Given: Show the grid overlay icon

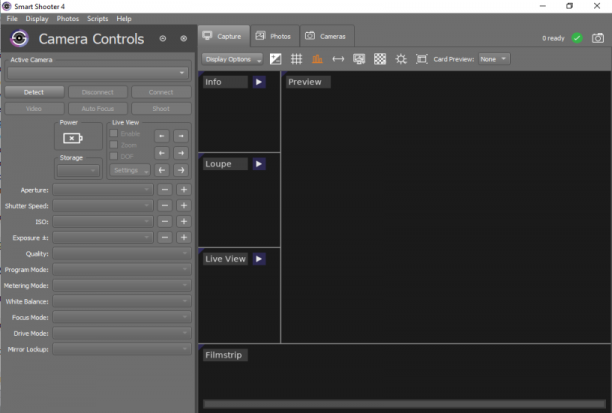Looking at the screenshot, I should (296, 59).
